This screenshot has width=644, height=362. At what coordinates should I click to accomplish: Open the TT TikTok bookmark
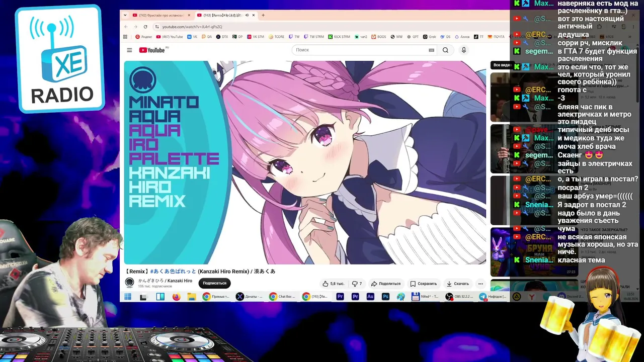(x=479, y=37)
